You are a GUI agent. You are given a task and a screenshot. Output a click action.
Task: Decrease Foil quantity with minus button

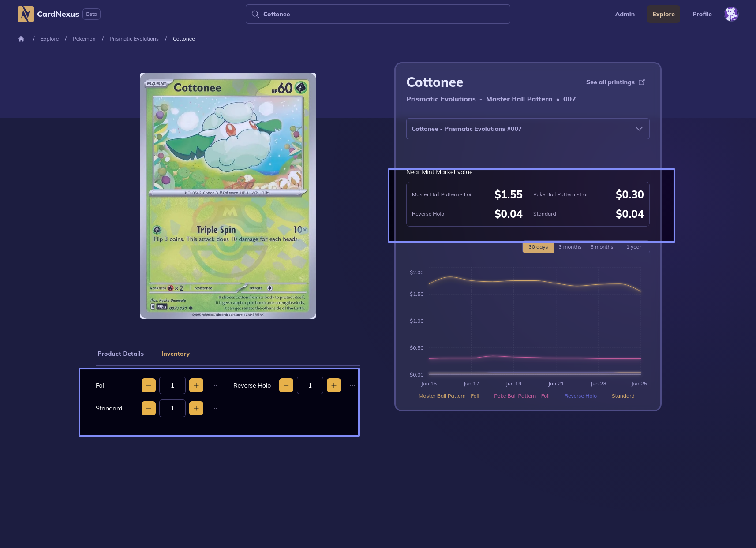coord(149,385)
